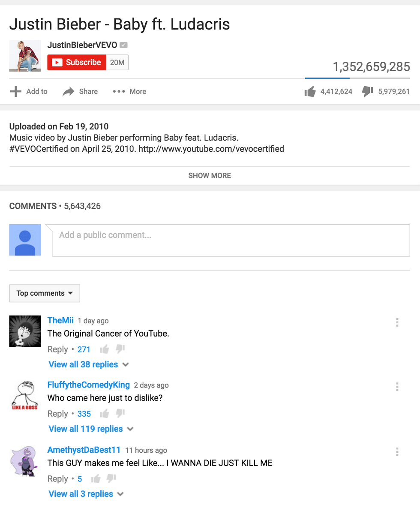Screen dimensions: 420x508
Task: Subscribe to JustinBieberVEVO channel
Action: (x=77, y=63)
